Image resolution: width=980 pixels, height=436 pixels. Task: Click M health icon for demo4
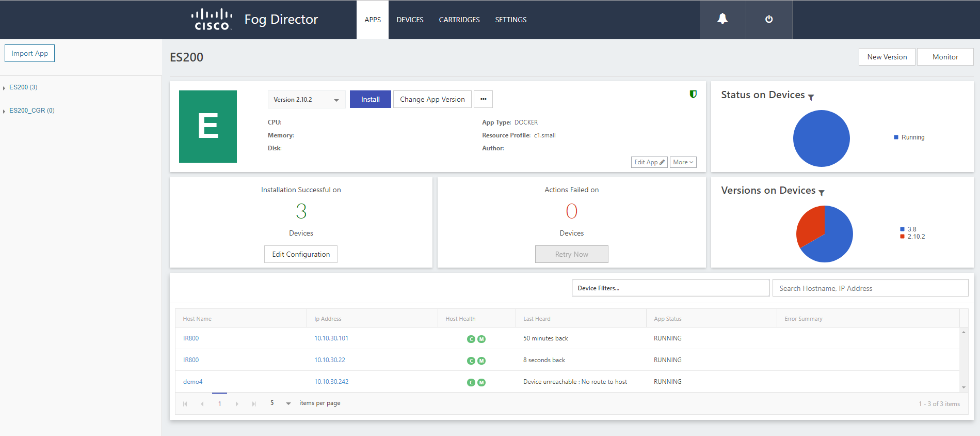(x=481, y=383)
